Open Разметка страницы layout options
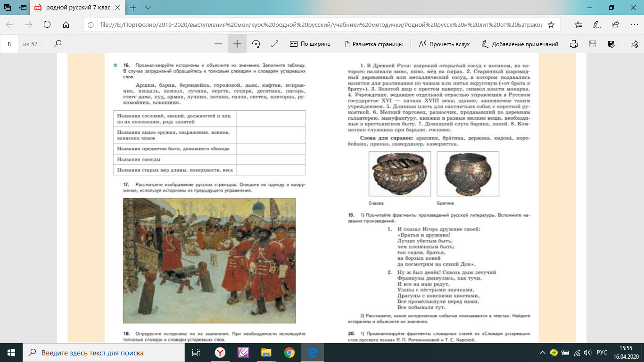 pyautogui.click(x=372, y=44)
